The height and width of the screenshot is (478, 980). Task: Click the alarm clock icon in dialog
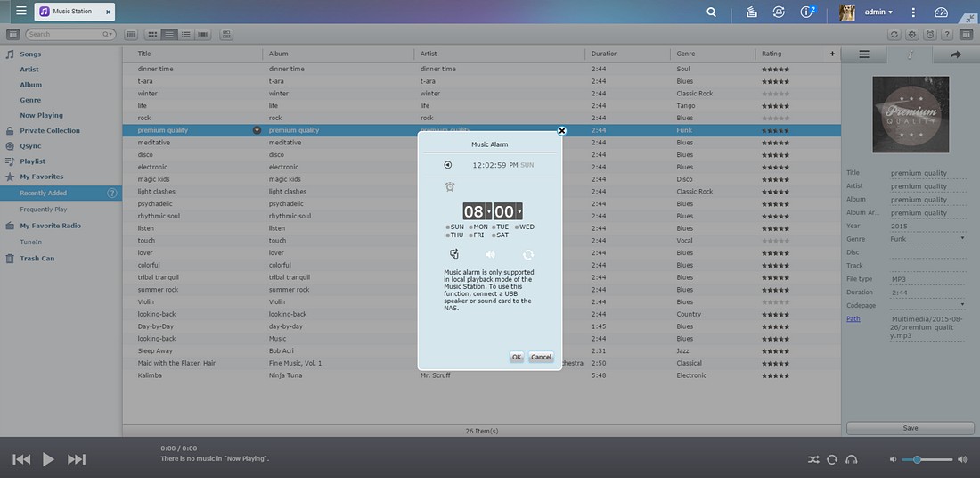click(x=450, y=186)
